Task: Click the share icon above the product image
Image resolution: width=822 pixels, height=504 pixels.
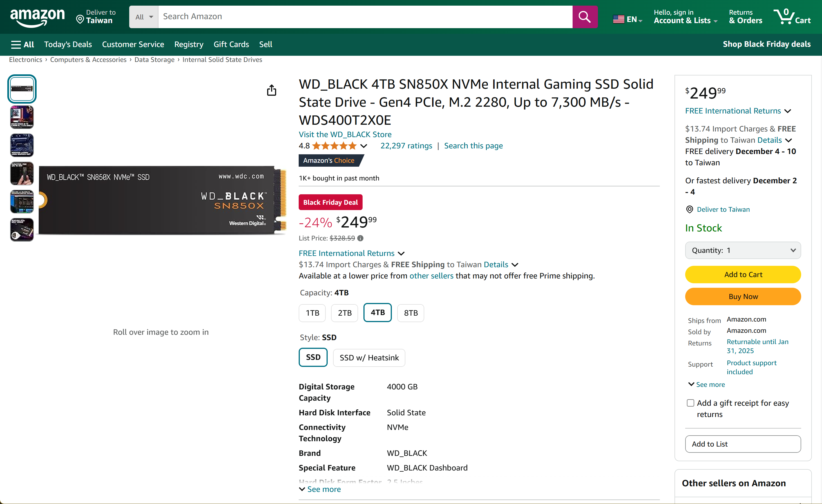Action: [x=272, y=90]
